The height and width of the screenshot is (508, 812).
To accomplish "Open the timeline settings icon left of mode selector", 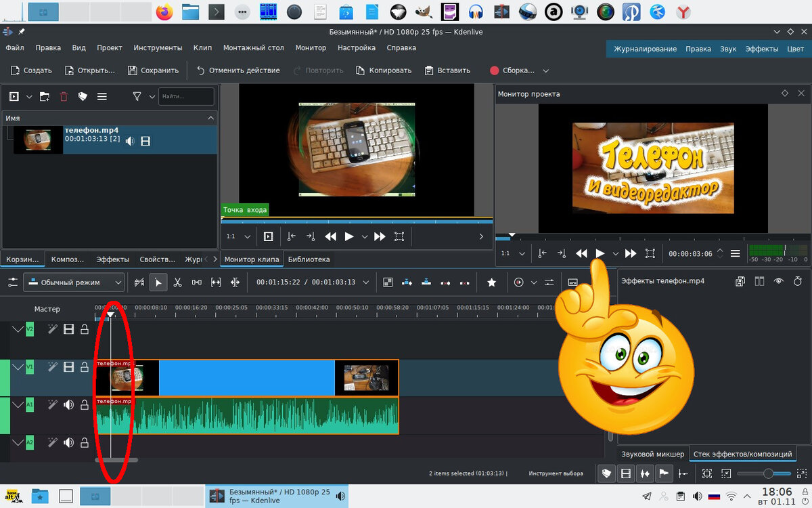I will pyautogui.click(x=13, y=282).
